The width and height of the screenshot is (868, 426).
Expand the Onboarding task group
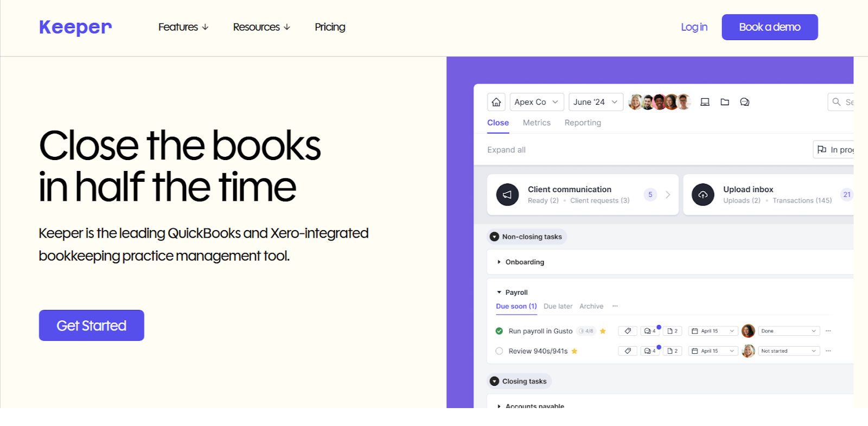(x=499, y=262)
